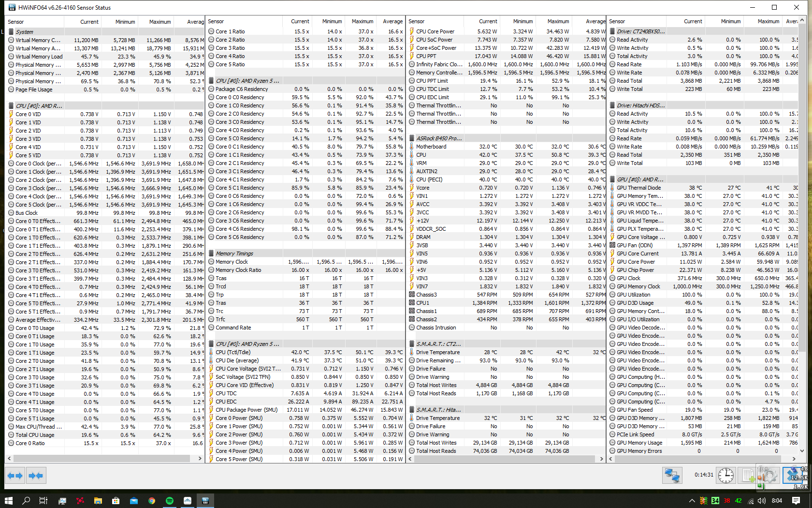Click the fan icon next to Chassis3
This screenshot has height=508, width=812.
click(x=412, y=295)
